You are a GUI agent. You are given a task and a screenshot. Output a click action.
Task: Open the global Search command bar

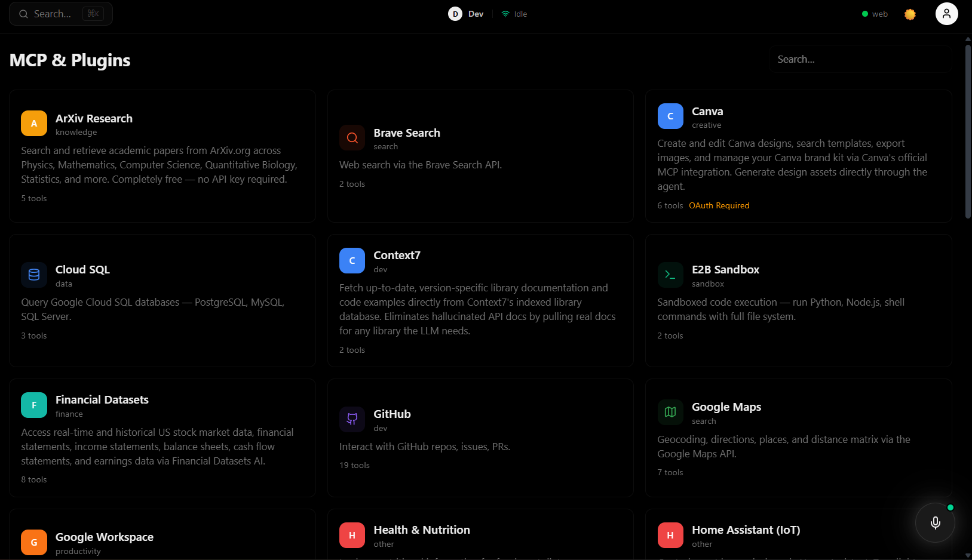pos(61,14)
